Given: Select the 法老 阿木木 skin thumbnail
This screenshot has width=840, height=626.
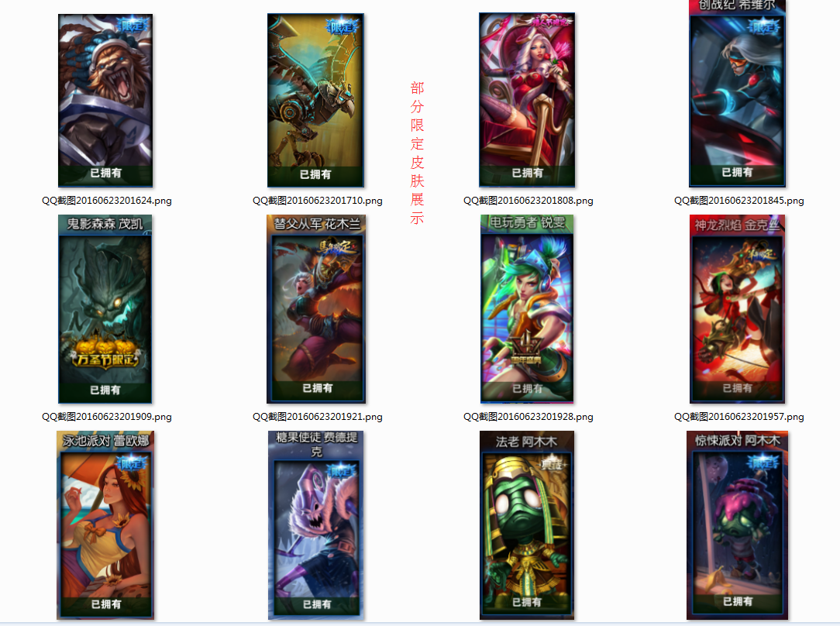Looking at the screenshot, I should point(527,525).
